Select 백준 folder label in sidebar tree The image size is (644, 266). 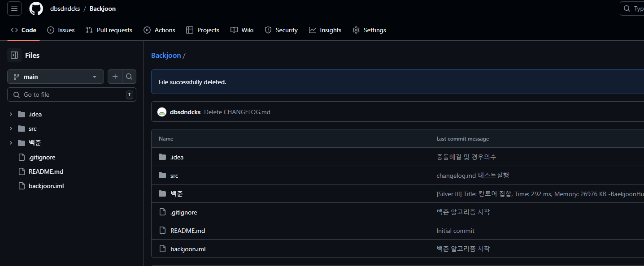point(35,143)
